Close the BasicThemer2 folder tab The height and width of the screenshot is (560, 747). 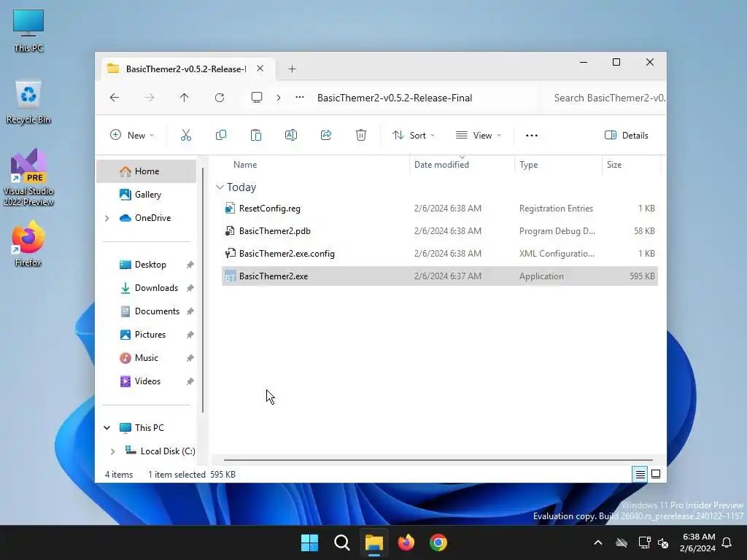pyautogui.click(x=260, y=69)
